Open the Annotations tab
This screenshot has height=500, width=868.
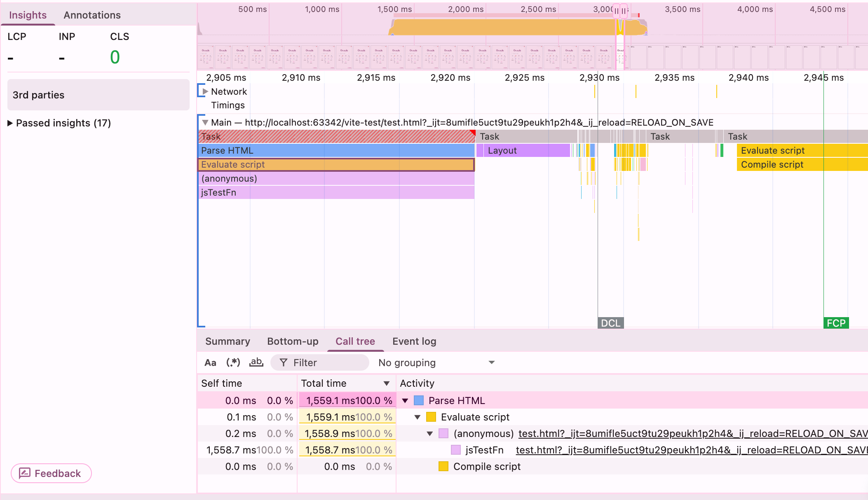pos(92,15)
